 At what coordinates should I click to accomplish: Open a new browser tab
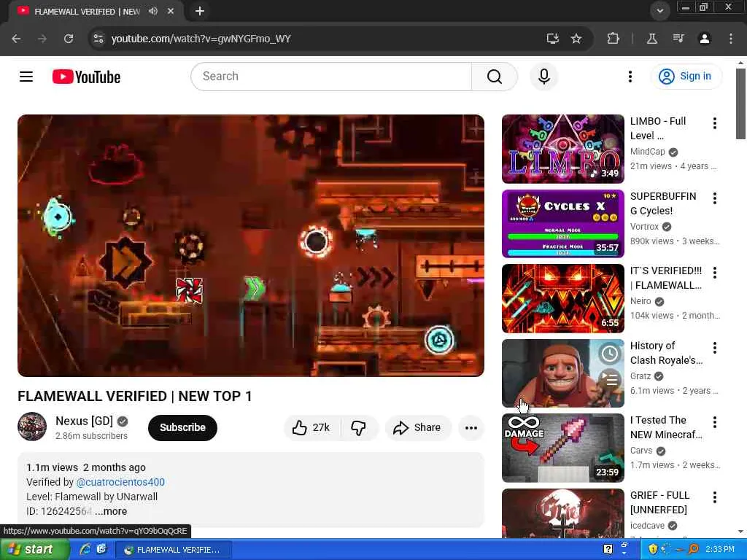click(200, 11)
